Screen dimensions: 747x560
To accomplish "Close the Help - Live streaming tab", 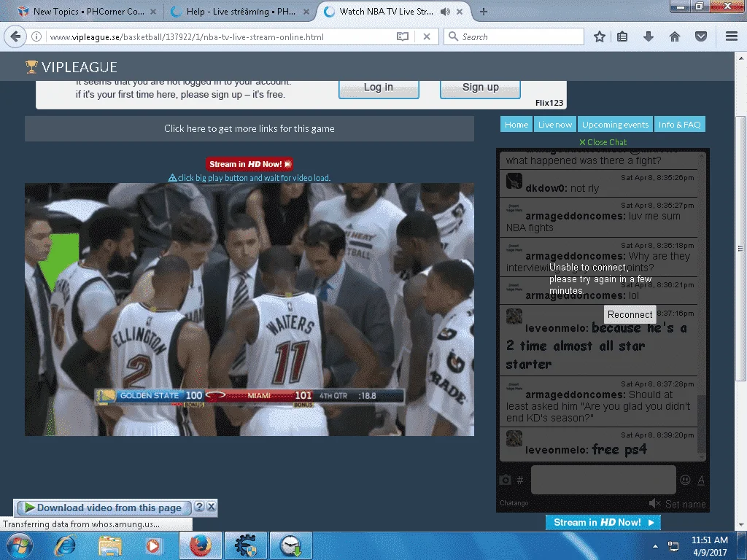I will pyautogui.click(x=306, y=12).
